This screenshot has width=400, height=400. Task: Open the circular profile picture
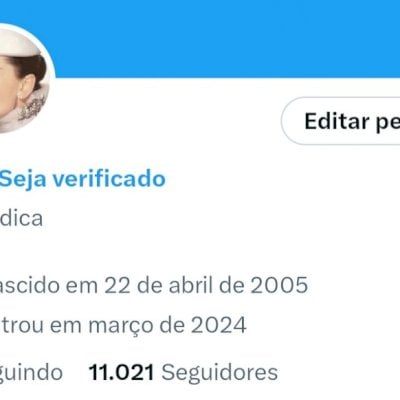(23, 79)
